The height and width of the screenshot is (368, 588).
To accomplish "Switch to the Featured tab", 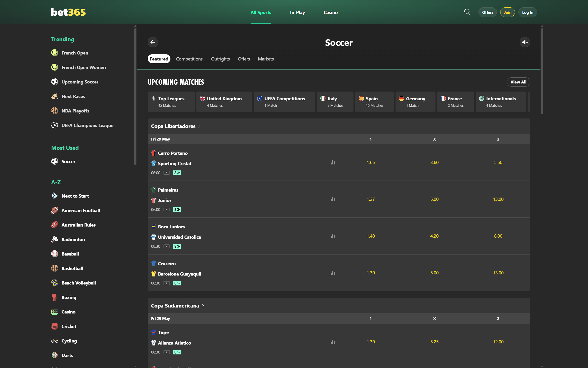I will (159, 59).
